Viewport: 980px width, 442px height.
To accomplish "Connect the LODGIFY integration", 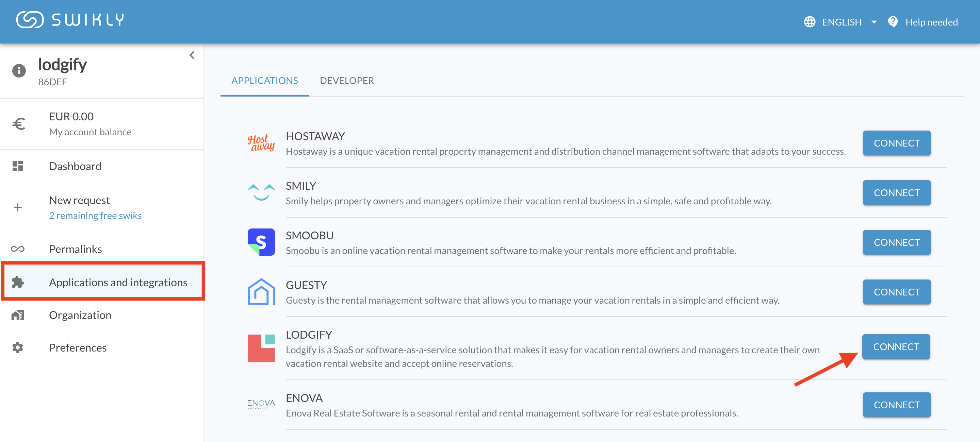I will (896, 346).
